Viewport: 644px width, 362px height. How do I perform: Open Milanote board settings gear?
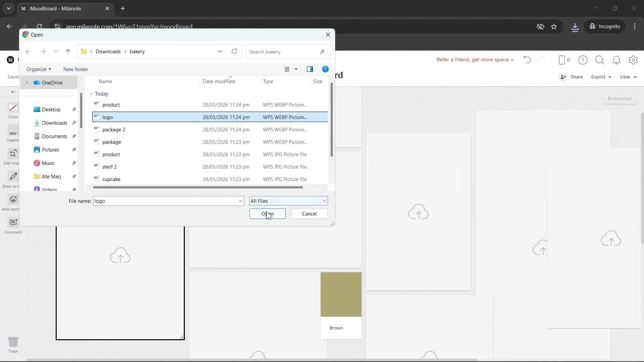click(633, 60)
